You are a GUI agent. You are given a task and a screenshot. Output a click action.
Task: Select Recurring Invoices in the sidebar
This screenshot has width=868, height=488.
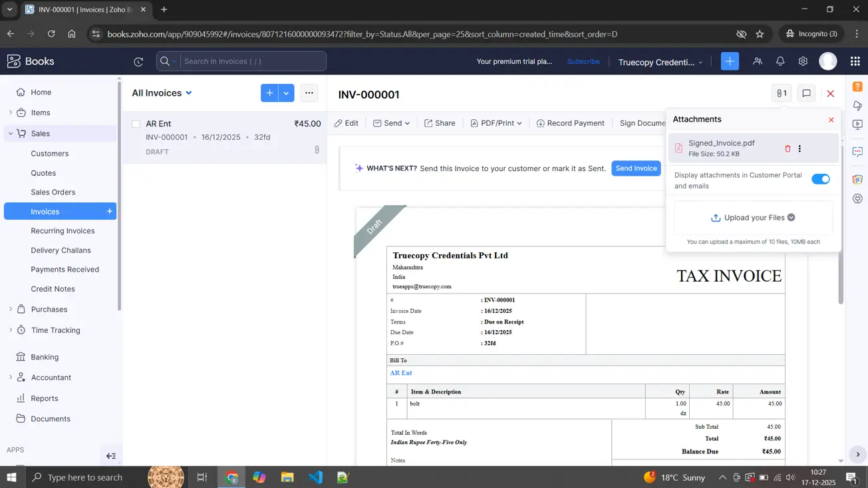(x=63, y=231)
